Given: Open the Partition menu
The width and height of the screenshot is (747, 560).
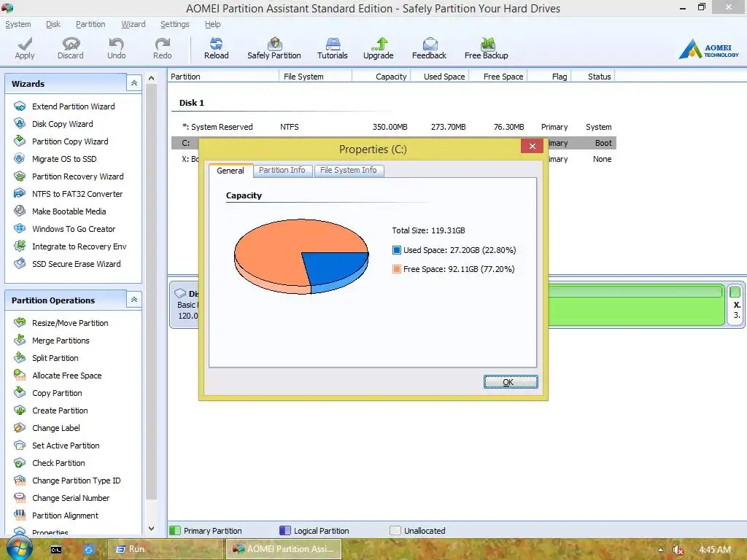Looking at the screenshot, I should (x=90, y=24).
